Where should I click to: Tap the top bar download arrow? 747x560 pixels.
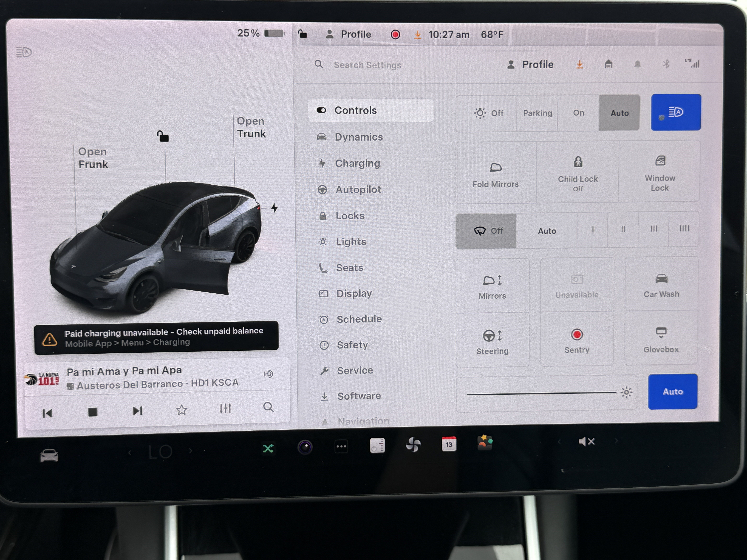coord(418,34)
